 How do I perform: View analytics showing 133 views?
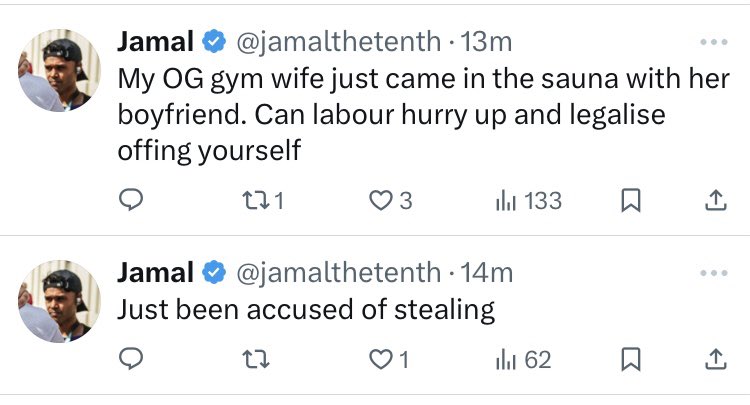point(529,200)
